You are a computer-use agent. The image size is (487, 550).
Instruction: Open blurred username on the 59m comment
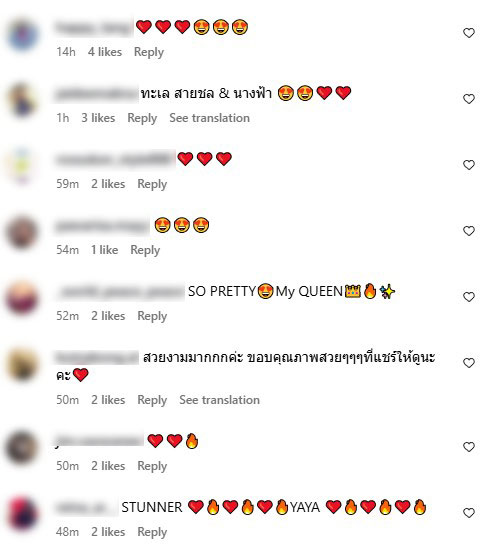tap(115, 159)
